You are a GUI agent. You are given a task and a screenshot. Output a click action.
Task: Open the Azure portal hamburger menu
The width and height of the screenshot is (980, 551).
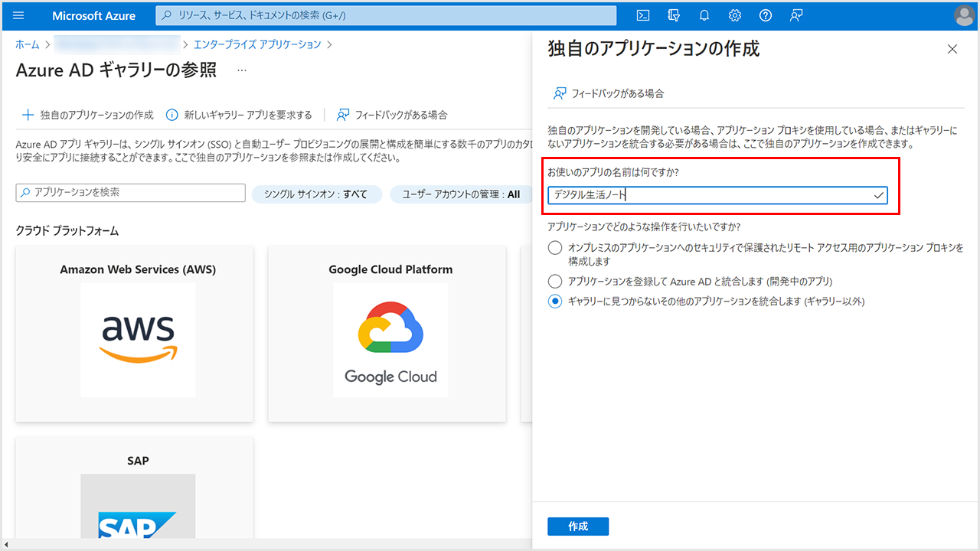tap(19, 15)
